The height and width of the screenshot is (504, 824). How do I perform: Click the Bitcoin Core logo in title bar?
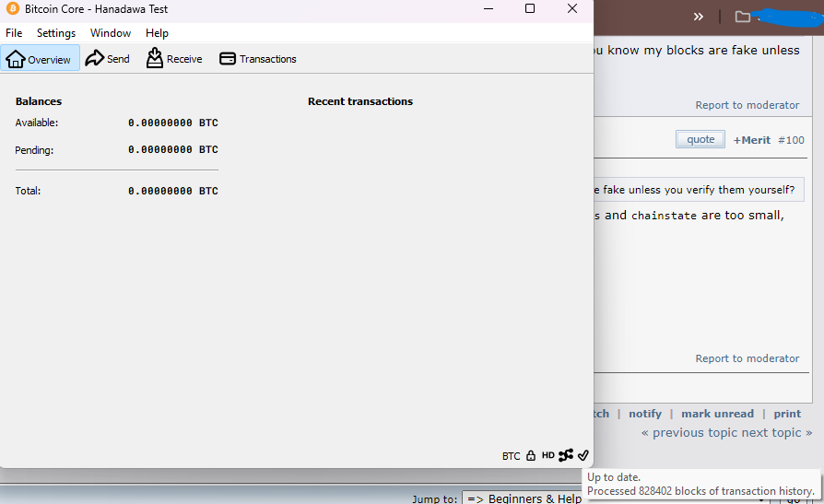click(x=13, y=8)
